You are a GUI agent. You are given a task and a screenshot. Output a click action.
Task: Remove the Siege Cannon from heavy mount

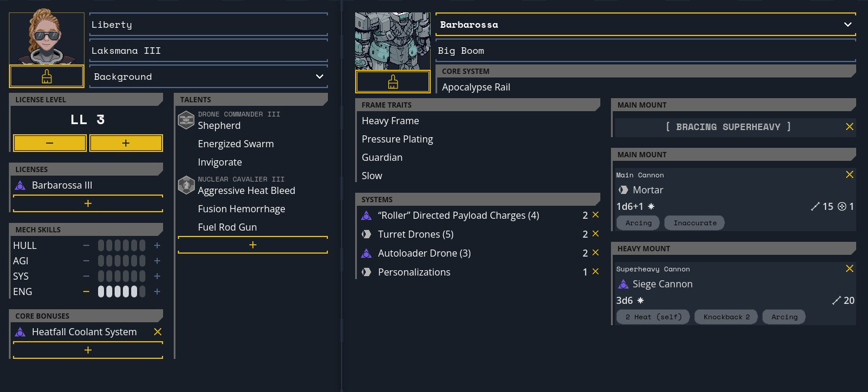click(x=850, y=268)
